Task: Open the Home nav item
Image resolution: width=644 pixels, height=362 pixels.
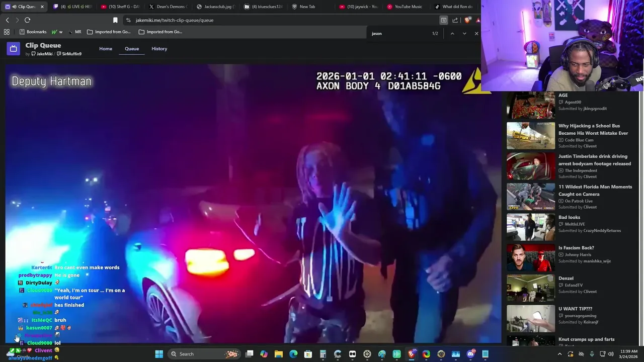Action: tap(106, 49)
